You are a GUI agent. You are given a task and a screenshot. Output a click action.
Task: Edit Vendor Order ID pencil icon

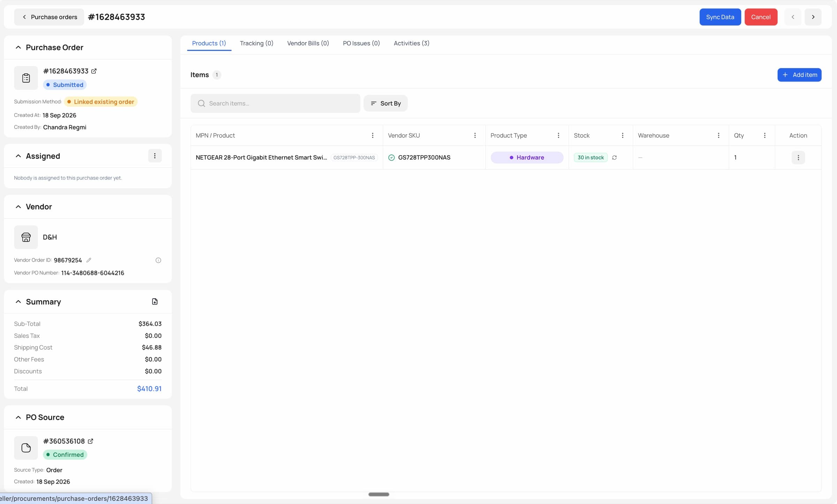point(89,260)
